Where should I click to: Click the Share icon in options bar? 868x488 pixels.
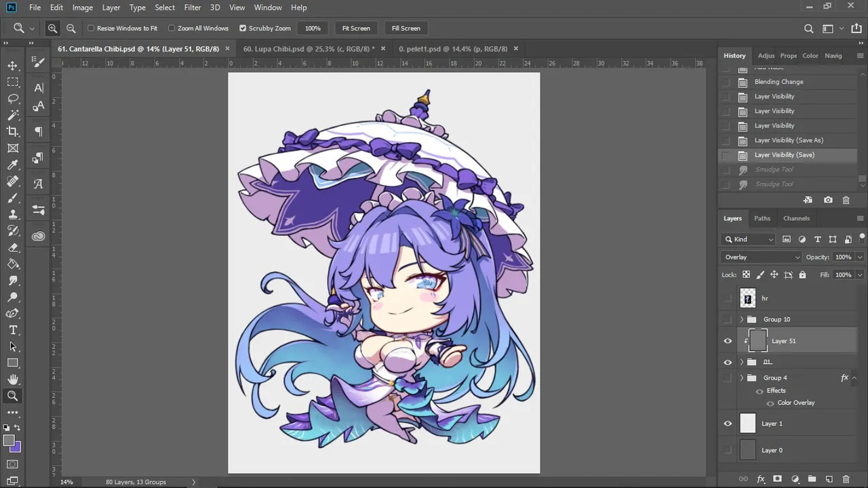[856, 28]
